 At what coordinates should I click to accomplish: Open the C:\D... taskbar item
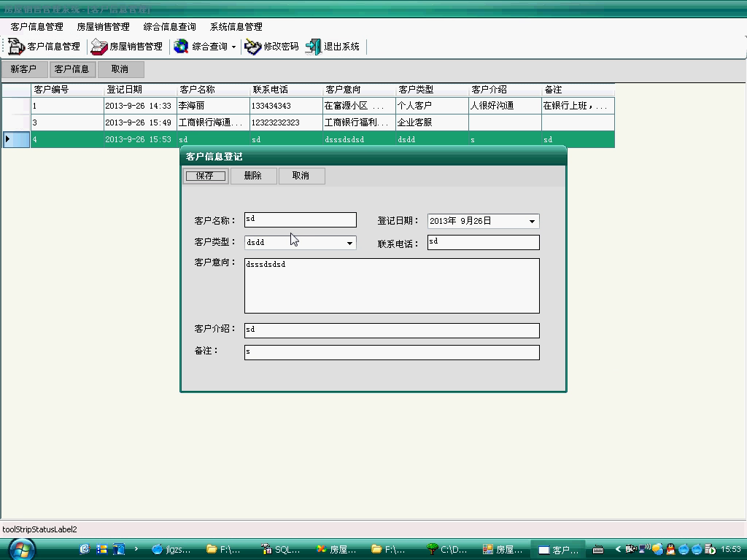point(447,550)
